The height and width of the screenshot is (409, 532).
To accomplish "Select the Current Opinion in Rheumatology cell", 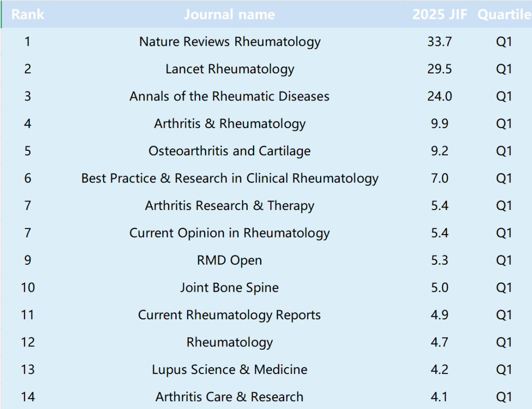I will point(230,233).
